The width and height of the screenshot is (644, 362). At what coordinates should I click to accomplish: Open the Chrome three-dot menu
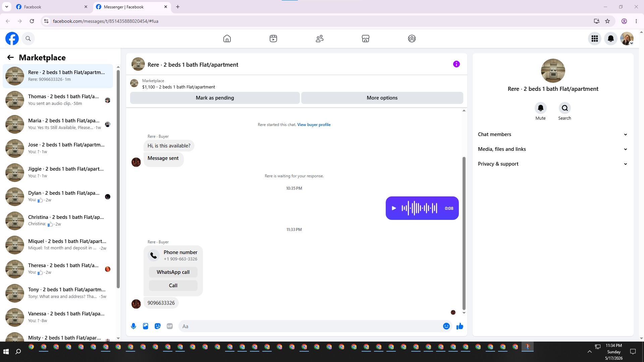point(636,21)
